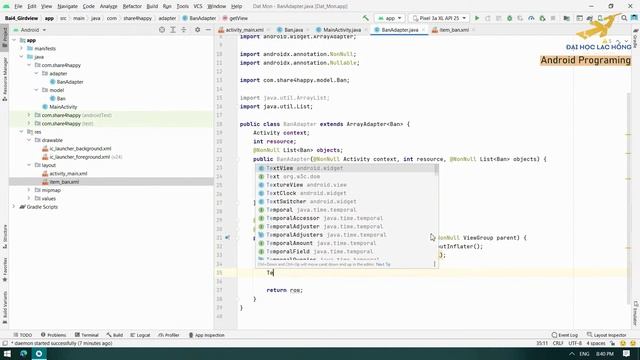Viewport: 640px width, 360px height.
Task: Open the Event Log
Action: [565, 335]
